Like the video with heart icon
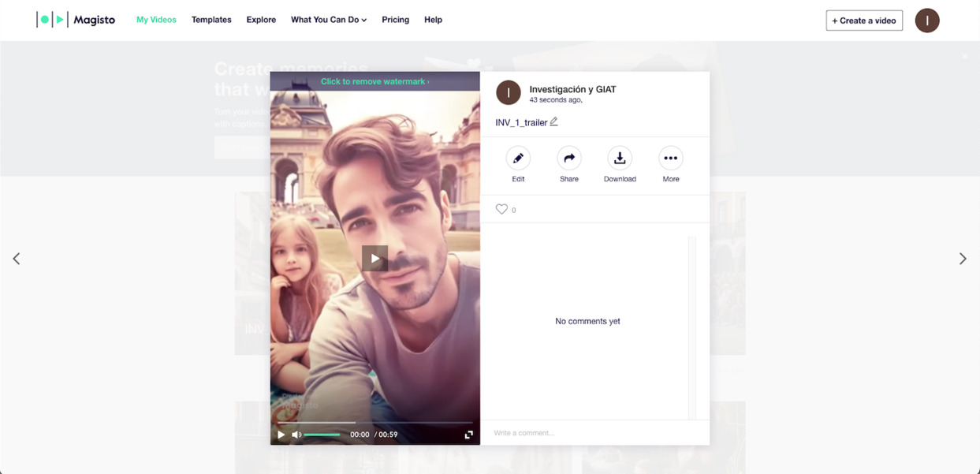Viewport: 980px width, 474px height. click(x=501, y=209)
